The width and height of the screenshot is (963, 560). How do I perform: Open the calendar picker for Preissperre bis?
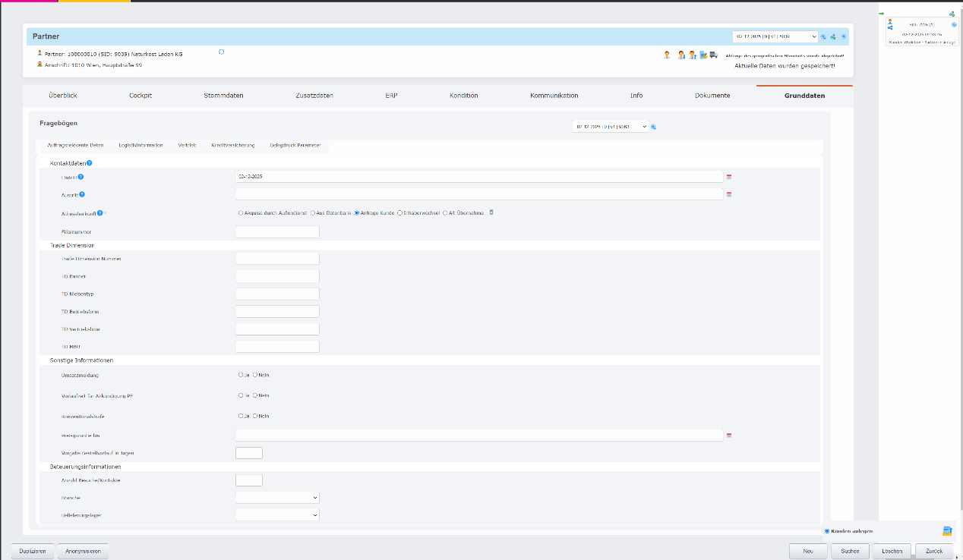point(729,436)
